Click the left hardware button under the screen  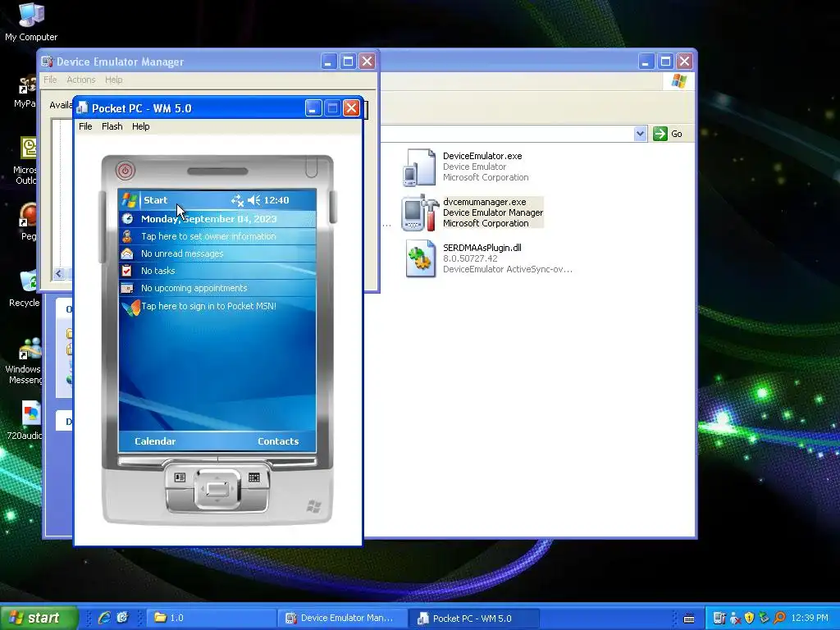[180, 477]
